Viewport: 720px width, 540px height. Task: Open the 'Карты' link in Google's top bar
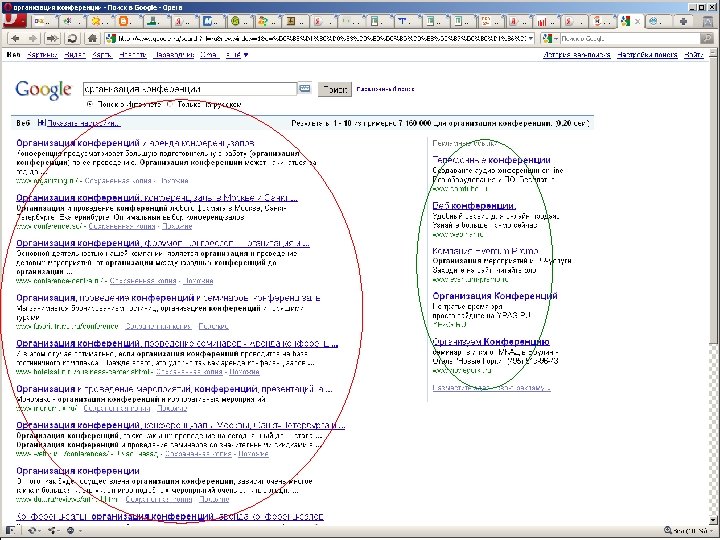pos(102,55)
